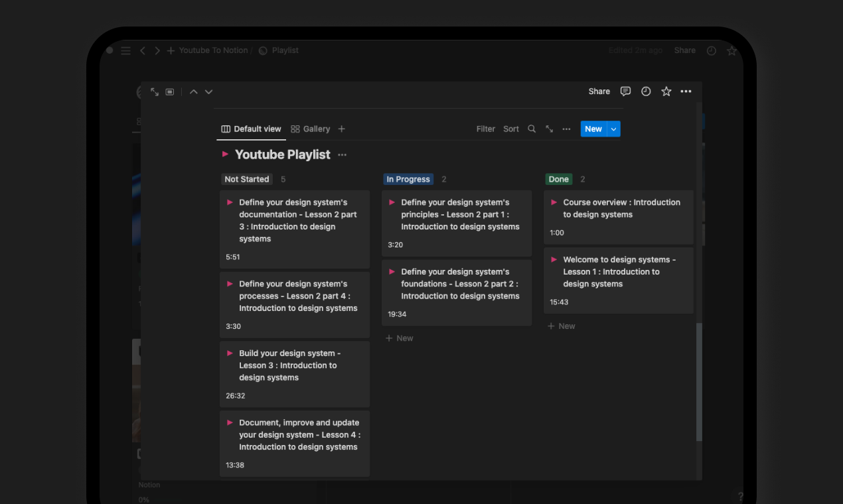This screenshot has height=504, width=843.
Task: Click the Done group label
Action: pos(558,179)
